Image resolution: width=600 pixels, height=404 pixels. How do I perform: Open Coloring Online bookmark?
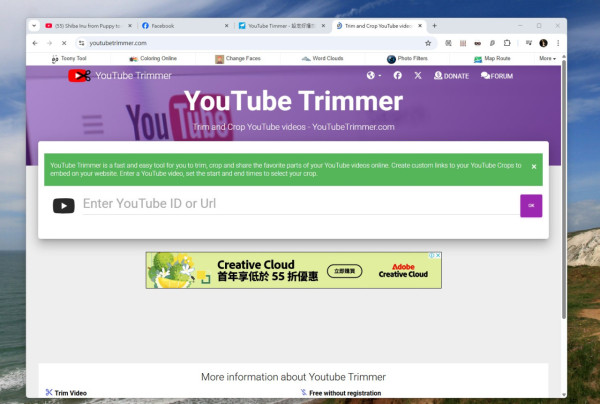pos(153,59)
